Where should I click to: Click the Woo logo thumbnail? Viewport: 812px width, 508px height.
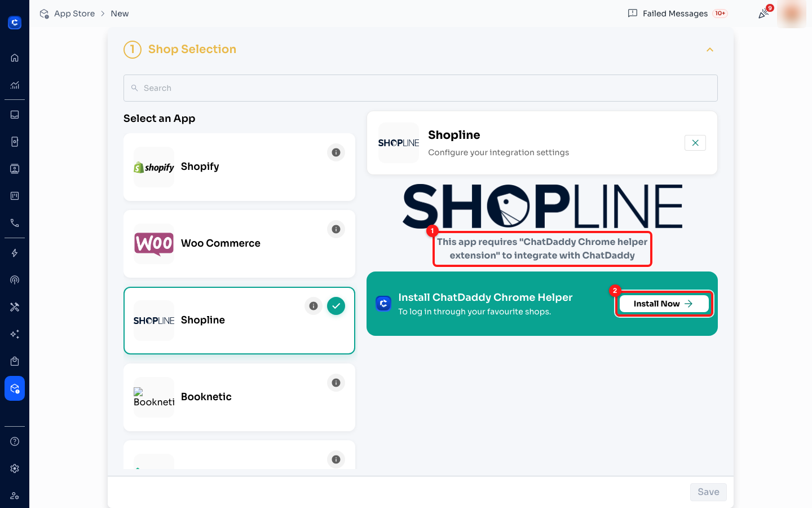(154, 244)
